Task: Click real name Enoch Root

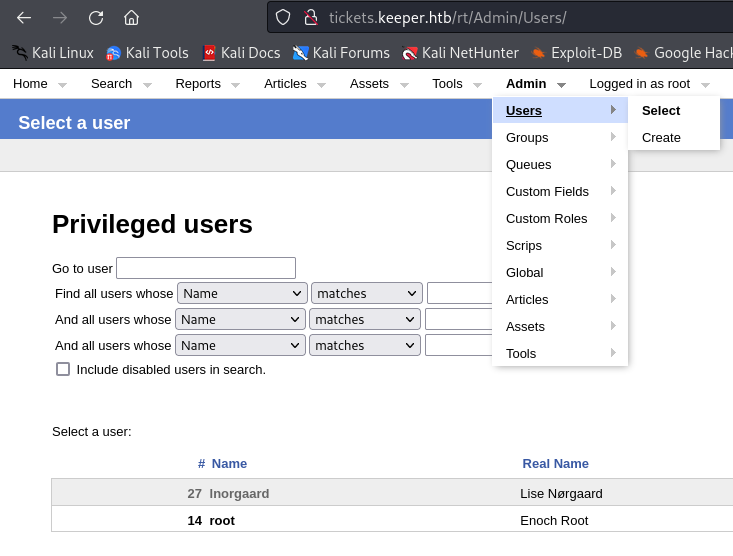Action: pos(554,520)
